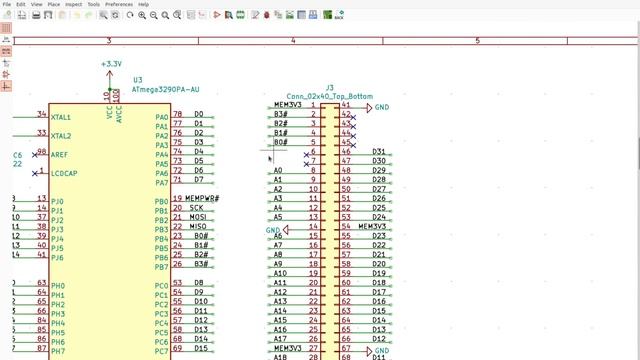Select the MEMPWR# net label
Screen dimensions: 640x360
(x=202, y=198)
